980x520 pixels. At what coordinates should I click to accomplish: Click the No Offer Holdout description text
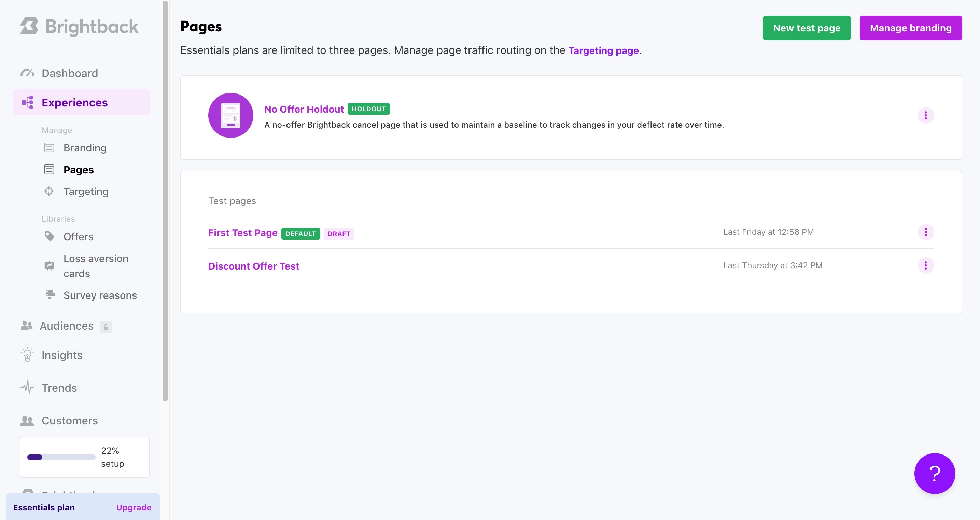click(x=494, y=125)
